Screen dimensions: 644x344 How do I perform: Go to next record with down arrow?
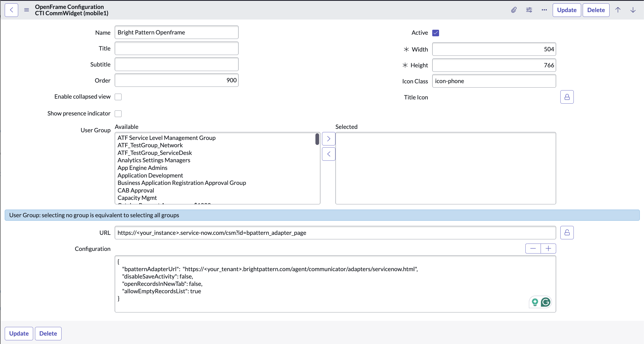coord(633,10)
